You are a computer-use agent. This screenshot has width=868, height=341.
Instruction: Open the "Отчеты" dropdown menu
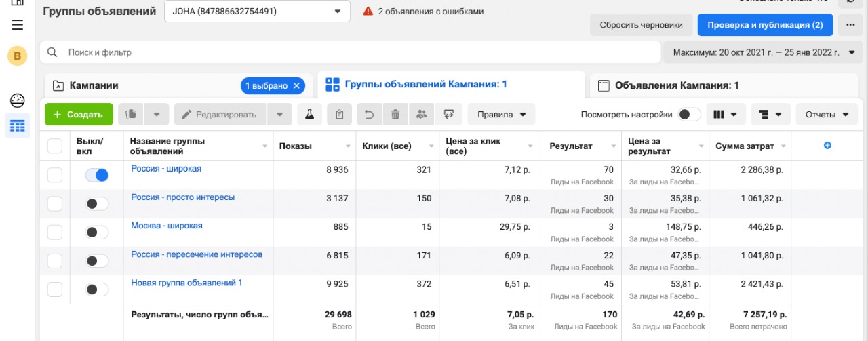[826, 115]
